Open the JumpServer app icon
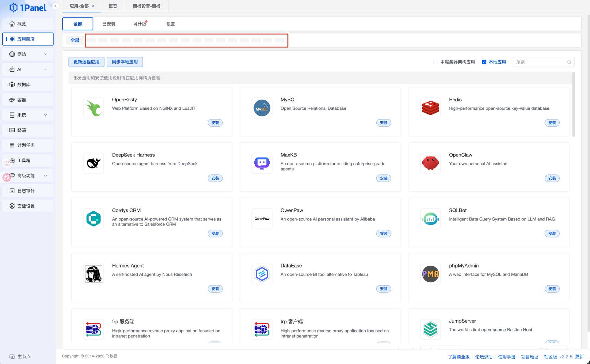Screen dimensions: 590x364 430,329
